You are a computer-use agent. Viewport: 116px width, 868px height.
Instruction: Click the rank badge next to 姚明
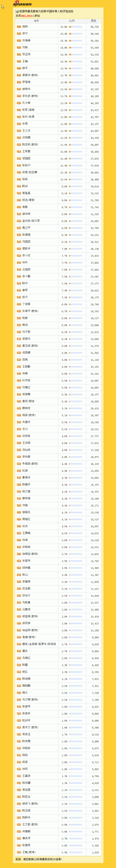pos(19,27)
